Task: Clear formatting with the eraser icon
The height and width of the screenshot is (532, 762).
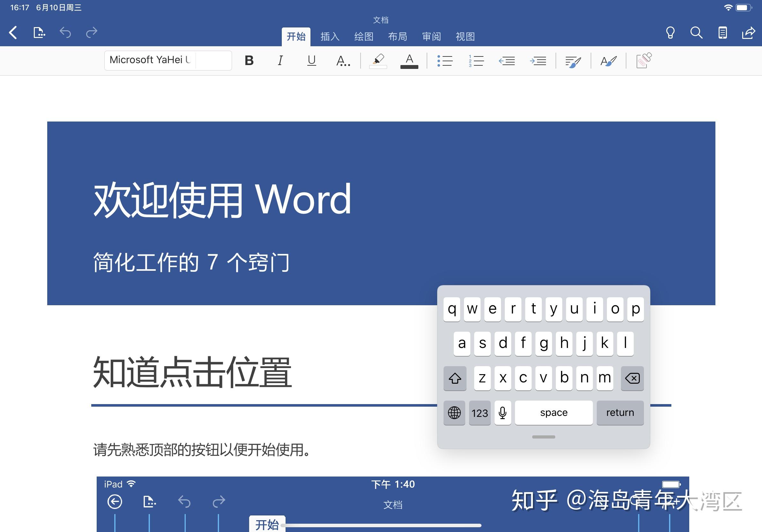Action: click(644, 60)
